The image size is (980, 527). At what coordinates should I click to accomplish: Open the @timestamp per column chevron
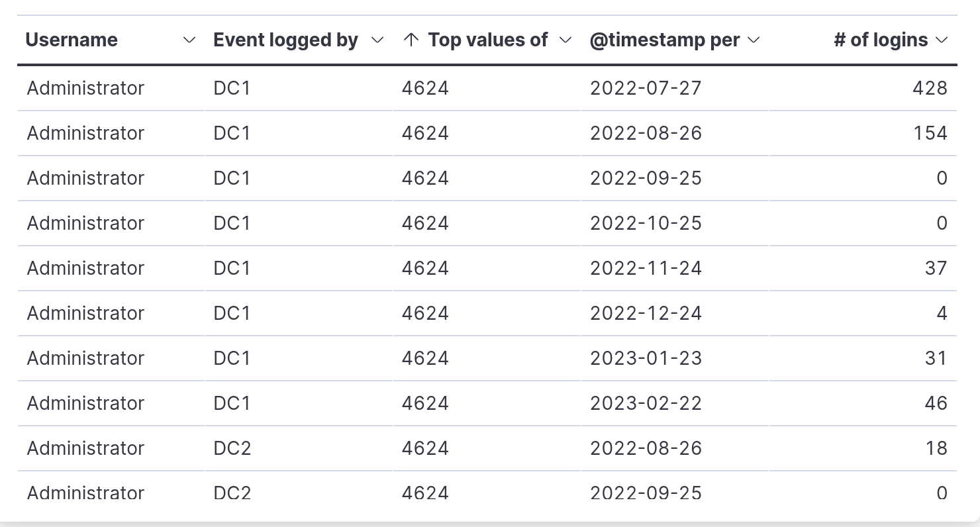pos(754,40)
